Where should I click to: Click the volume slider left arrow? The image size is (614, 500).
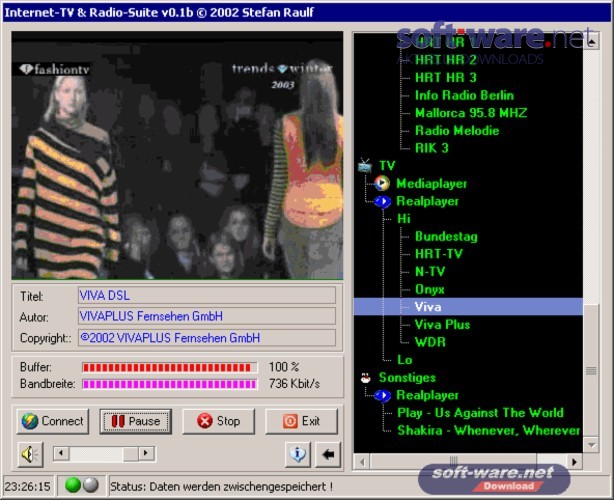[x=61, y=453]
